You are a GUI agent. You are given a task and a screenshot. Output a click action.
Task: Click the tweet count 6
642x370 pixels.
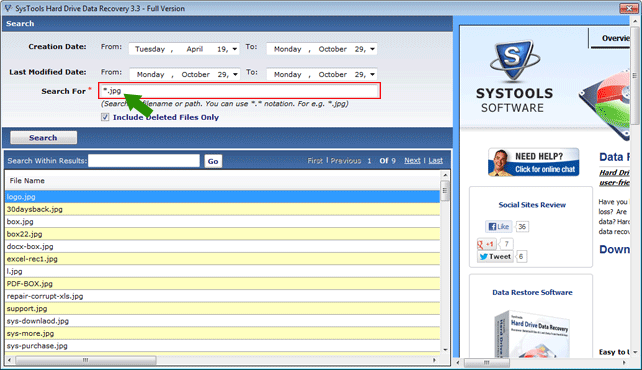pyautogui.click(x=521, y=257)
